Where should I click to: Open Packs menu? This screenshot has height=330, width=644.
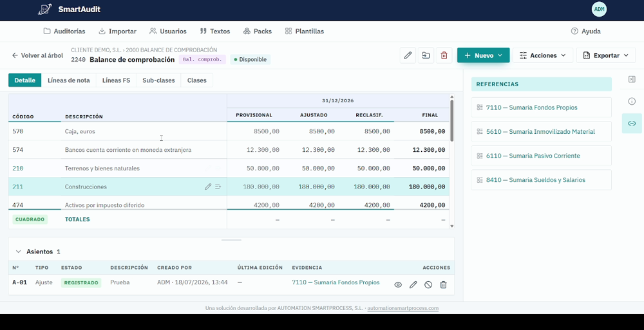point(258,31)
